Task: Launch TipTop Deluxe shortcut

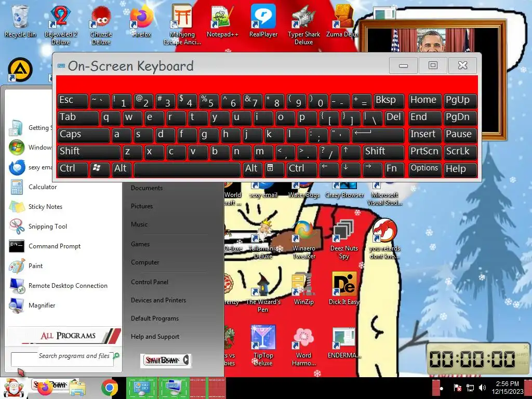Action: click(263, 346)
